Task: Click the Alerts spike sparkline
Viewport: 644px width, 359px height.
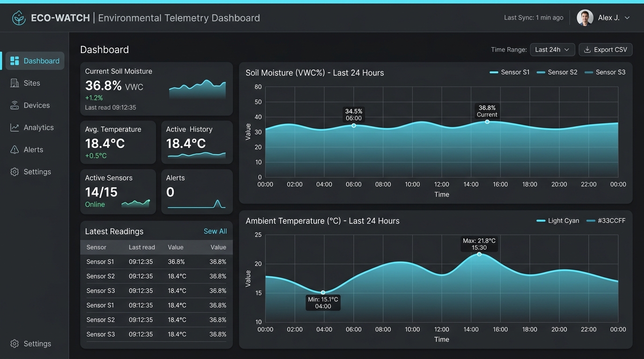Action: coord(197,204)
